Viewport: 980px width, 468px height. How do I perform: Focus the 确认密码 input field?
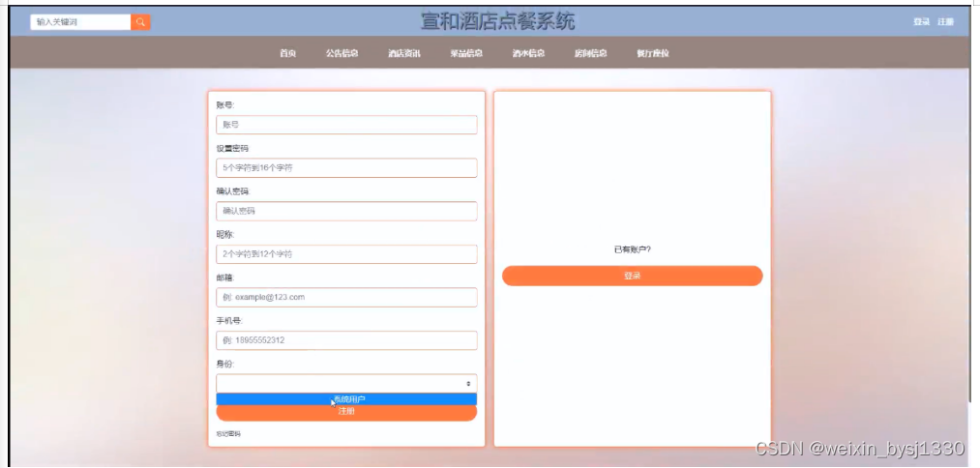[x=346, y=211]
